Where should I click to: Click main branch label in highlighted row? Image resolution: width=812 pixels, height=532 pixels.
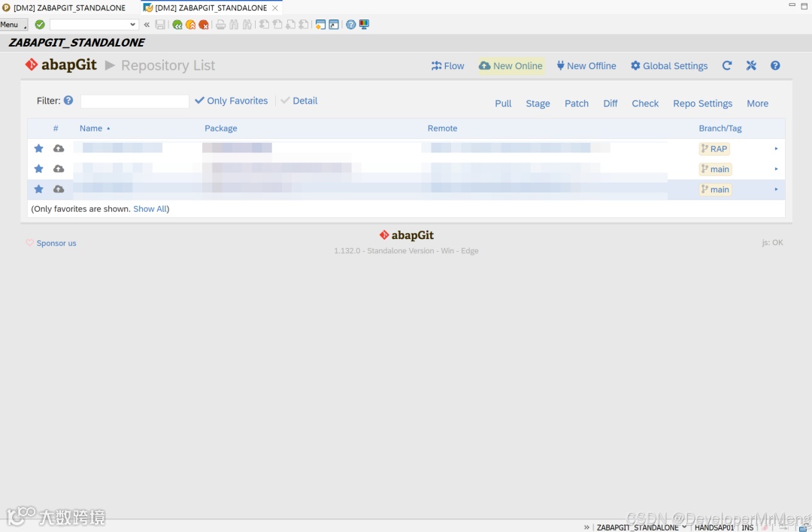pyautogui.click(x=715, y=189)
